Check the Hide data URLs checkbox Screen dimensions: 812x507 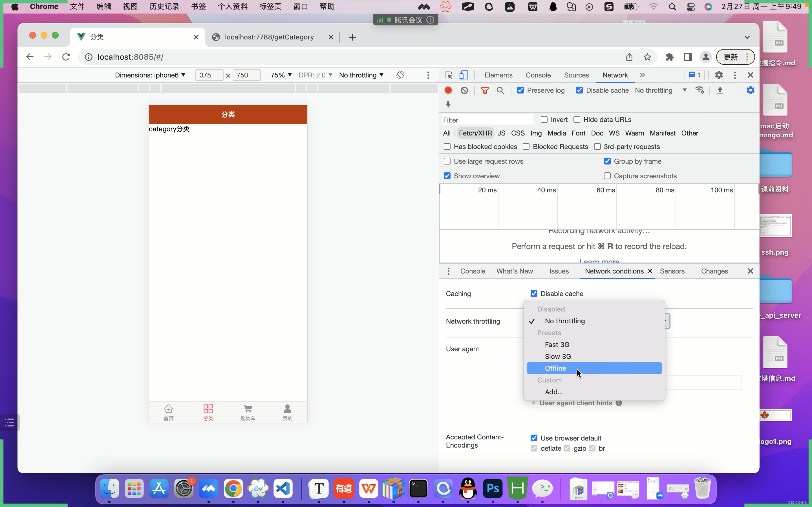pos(577,120)
